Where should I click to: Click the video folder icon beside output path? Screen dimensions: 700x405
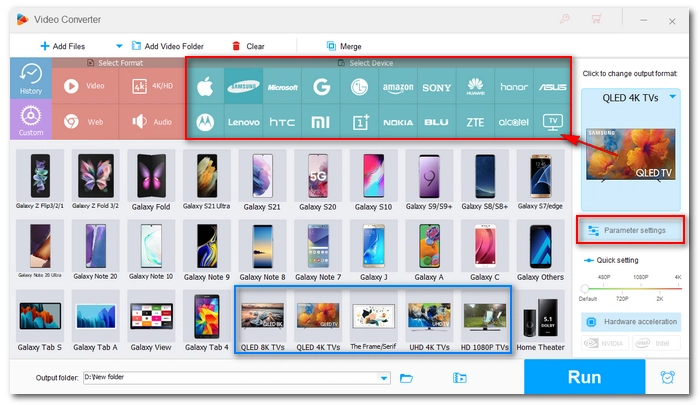(459, 378)
